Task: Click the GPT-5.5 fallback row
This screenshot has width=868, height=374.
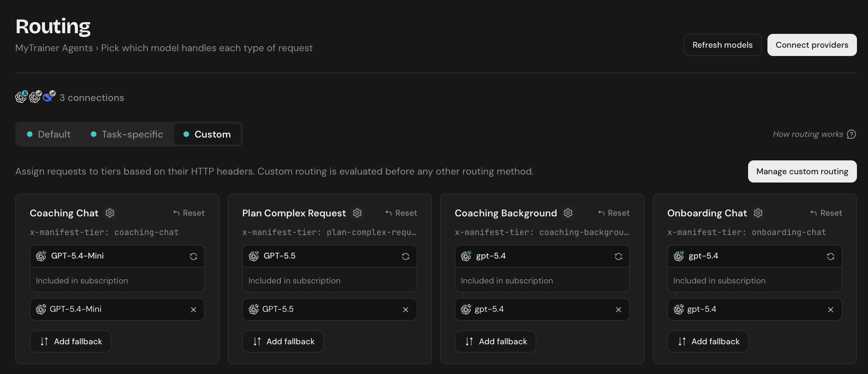Action: 330,309
